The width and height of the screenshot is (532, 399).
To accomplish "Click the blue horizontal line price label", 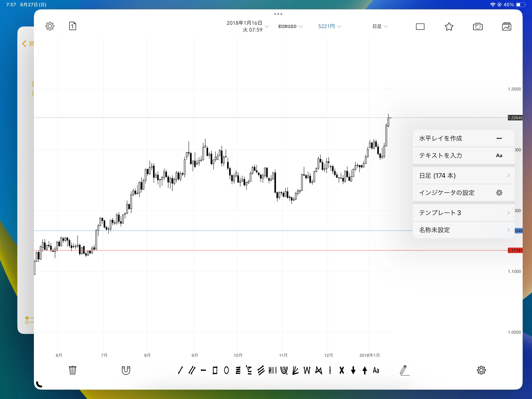I will 519,231.
